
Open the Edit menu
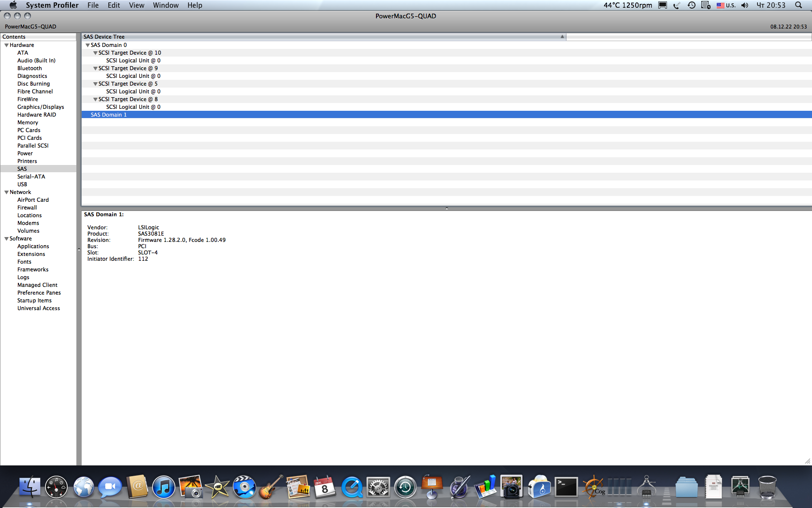click(114, 5)
